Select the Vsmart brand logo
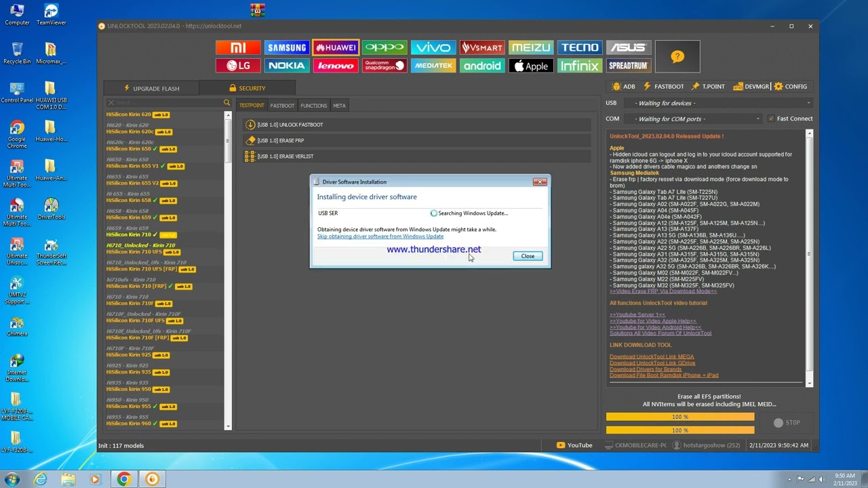 click(x=482, y=47)
